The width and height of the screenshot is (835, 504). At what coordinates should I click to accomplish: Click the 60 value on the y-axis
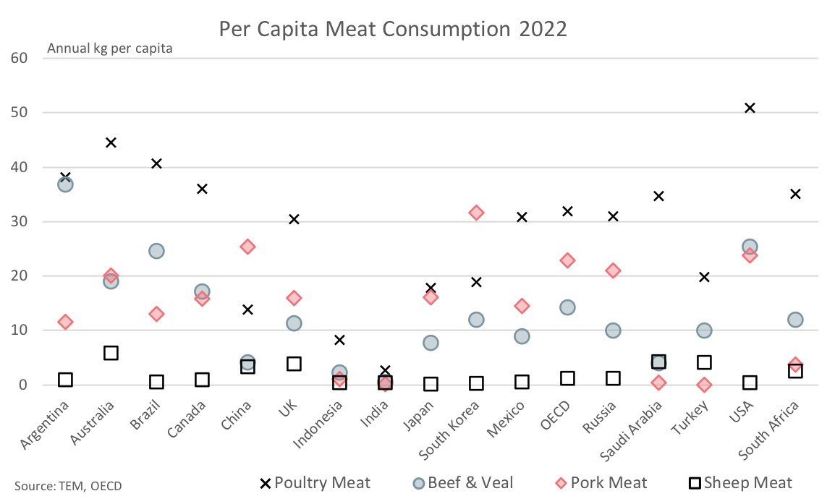[x=19, y=58]
